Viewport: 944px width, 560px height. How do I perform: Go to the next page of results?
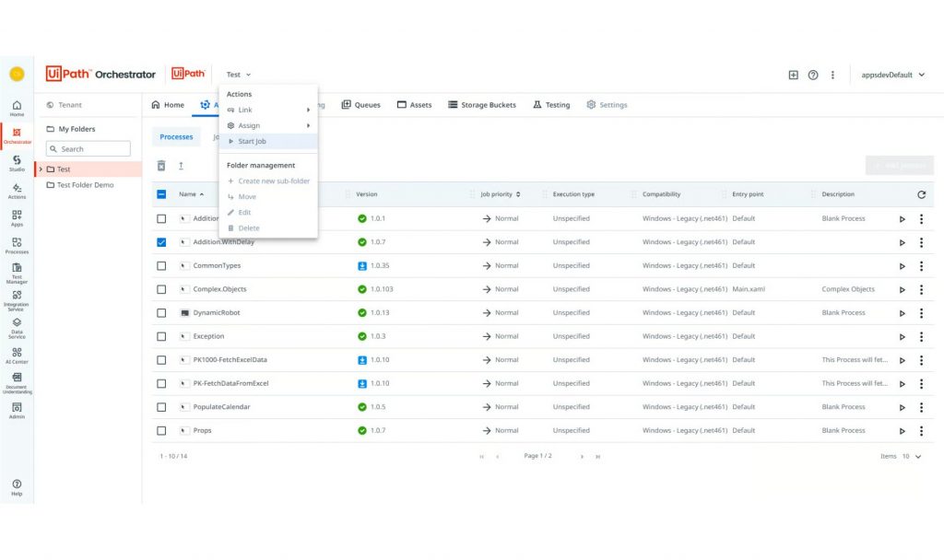[582, 456]
